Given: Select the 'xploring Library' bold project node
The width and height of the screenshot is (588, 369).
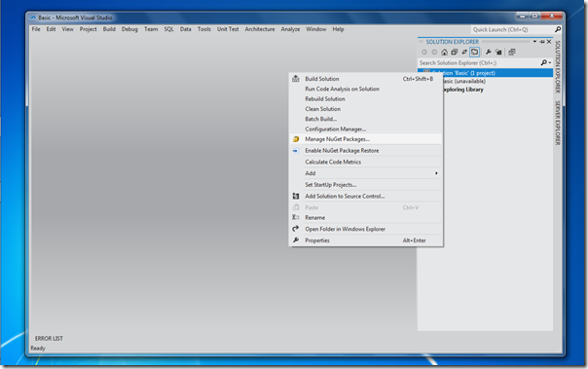Looking at the screenshot, I should point(463,90).
